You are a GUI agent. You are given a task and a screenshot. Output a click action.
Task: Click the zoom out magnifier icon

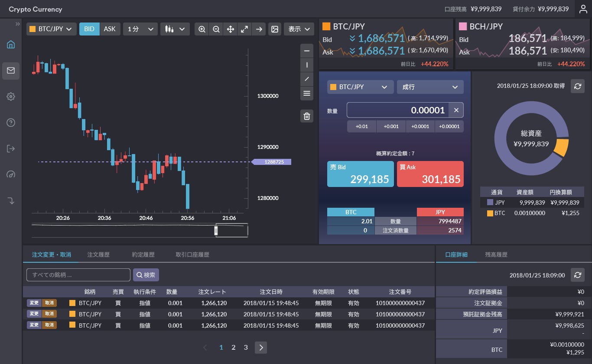[x=216, y=29]
